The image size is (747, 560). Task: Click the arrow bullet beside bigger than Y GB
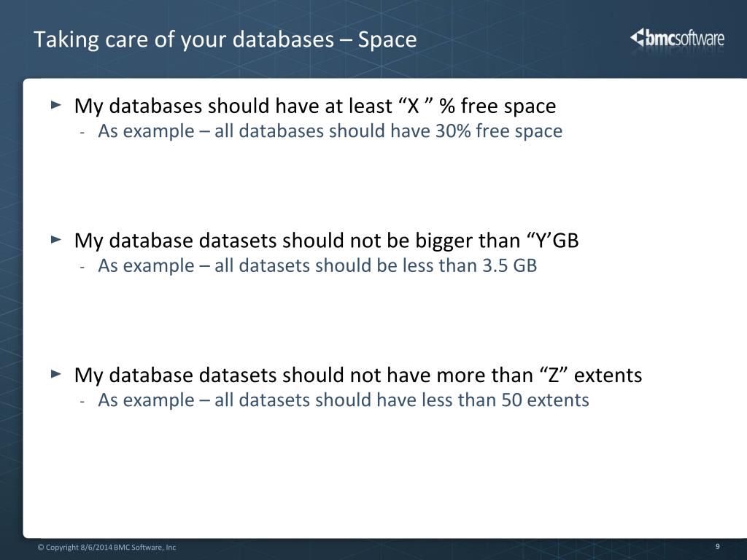click(56, 239)
